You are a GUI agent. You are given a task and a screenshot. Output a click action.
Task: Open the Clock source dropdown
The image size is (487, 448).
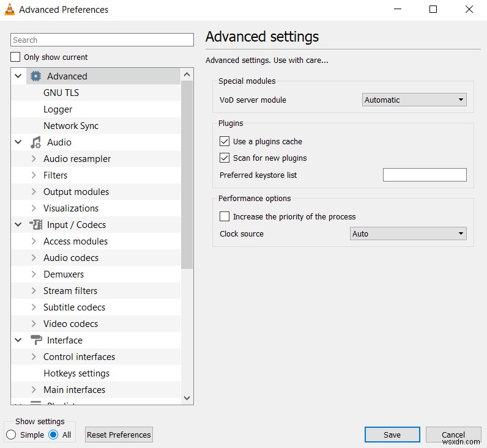(x=408, y=233)
